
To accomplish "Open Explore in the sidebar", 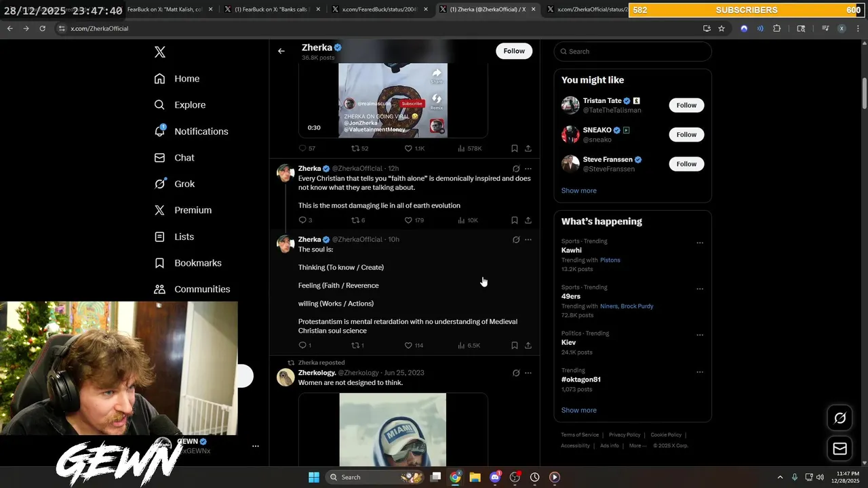I will 180,105.
